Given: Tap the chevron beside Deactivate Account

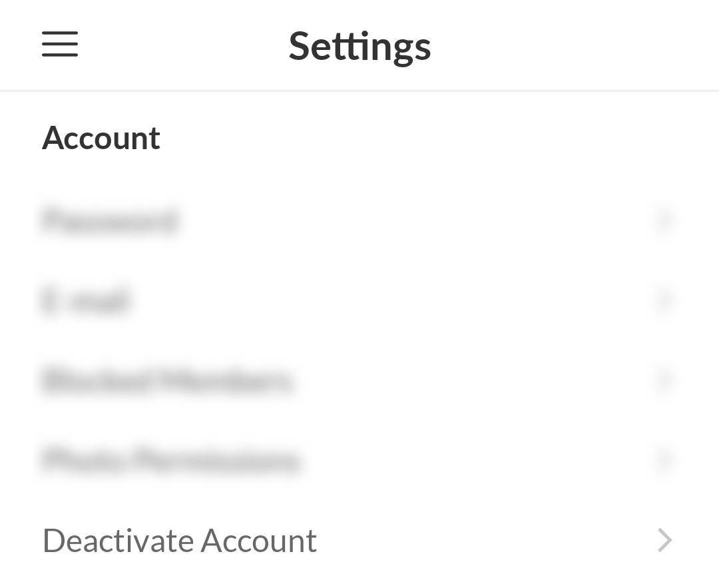Looking at the screenshot, I should click(664, 540).
